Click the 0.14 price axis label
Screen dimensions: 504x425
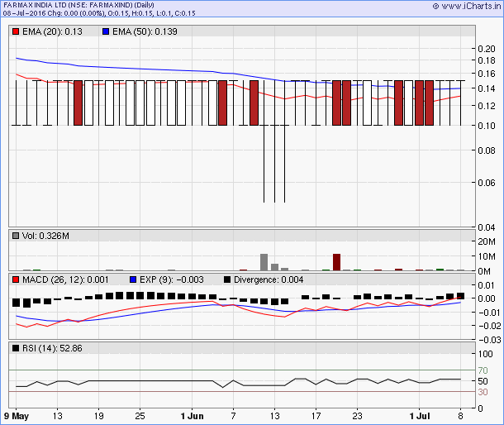tap(487, 88)
